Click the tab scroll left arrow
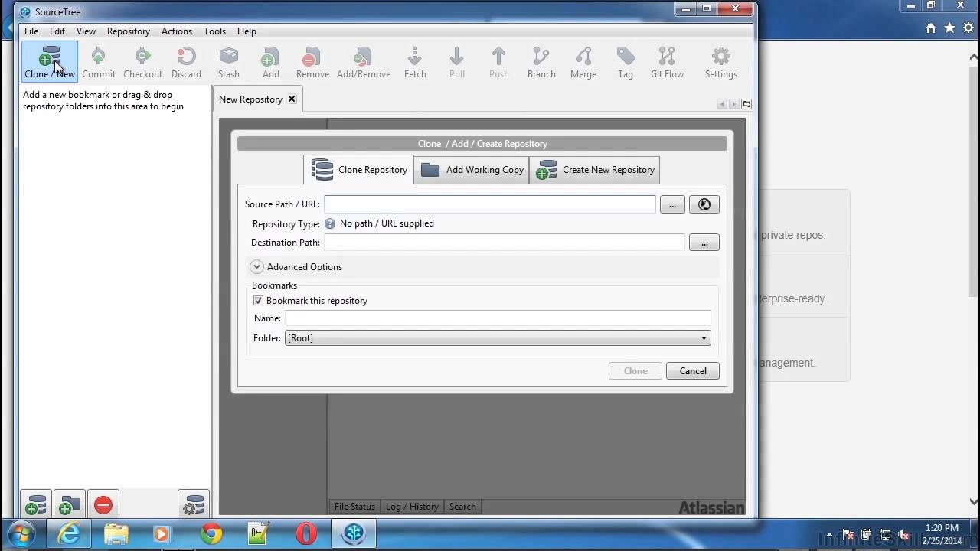Viewport: 980px width, 551px height. pos(721,104)
